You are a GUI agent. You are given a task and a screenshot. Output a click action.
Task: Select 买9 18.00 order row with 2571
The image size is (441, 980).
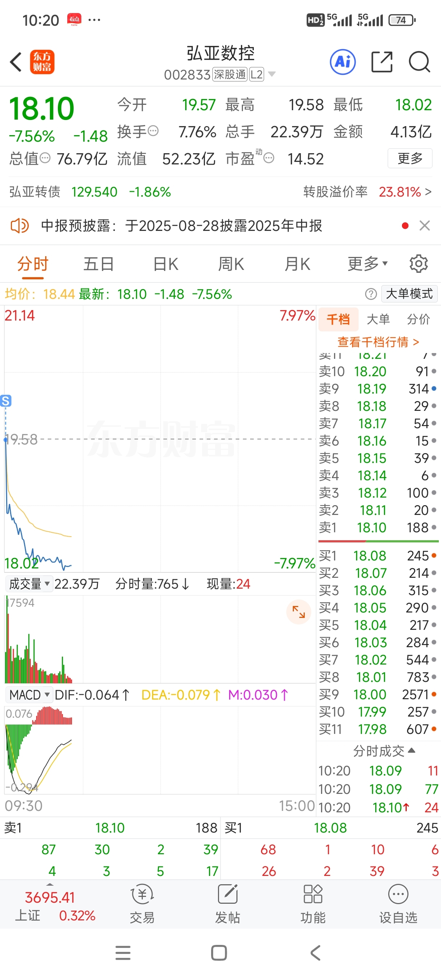pos(378,694)
